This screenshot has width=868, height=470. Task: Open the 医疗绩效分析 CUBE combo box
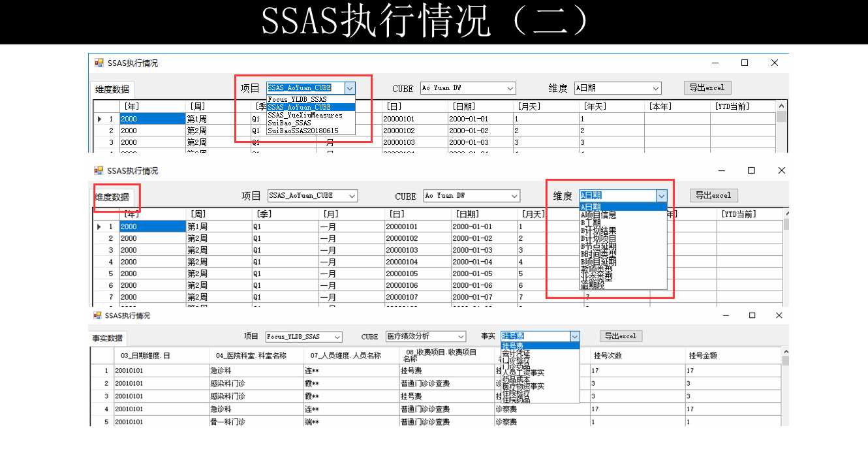pos(426,336)
